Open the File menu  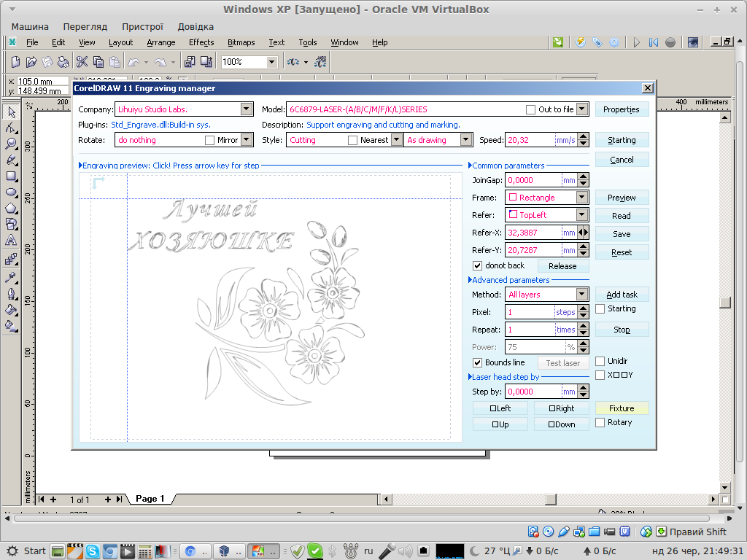point(32,42)
